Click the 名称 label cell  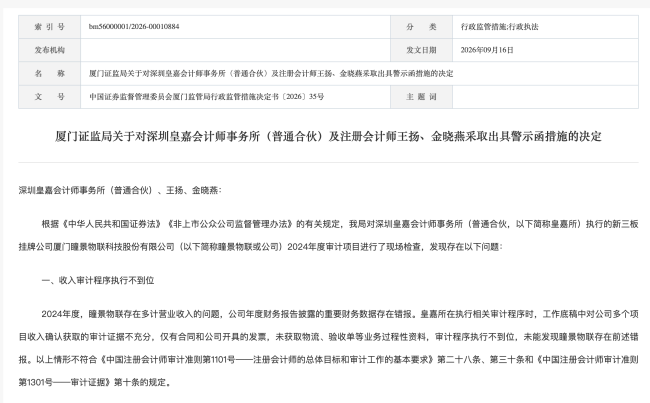(49, 73)
